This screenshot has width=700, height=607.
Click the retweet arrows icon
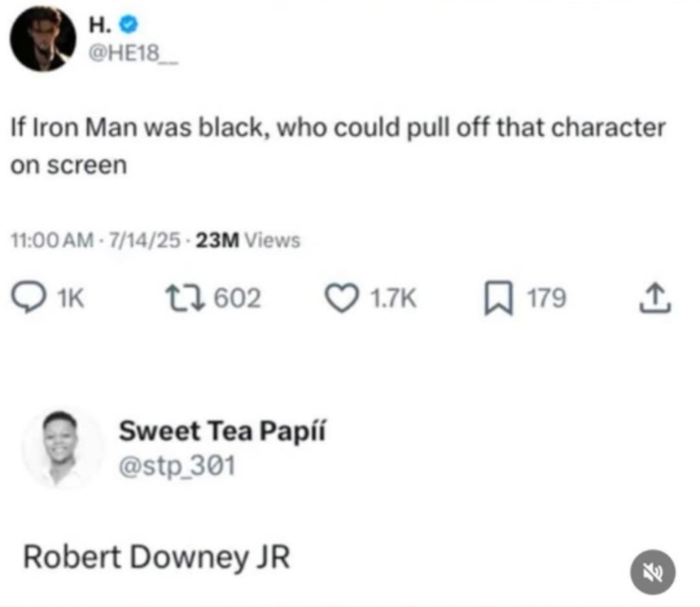click(185, 298)
